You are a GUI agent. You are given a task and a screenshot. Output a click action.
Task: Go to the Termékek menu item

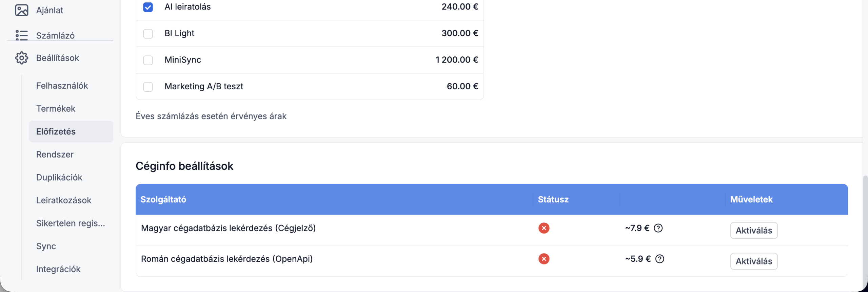(56, 109)
